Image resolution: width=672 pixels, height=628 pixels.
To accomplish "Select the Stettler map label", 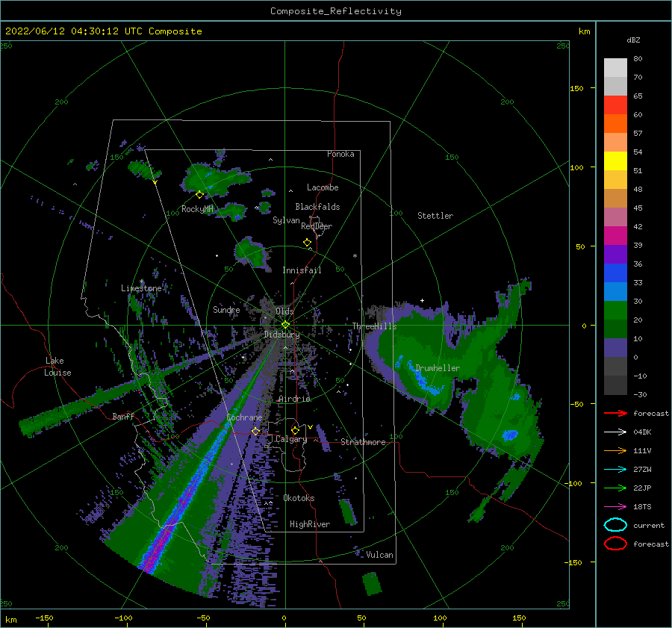I will click(x=435, y=216).
